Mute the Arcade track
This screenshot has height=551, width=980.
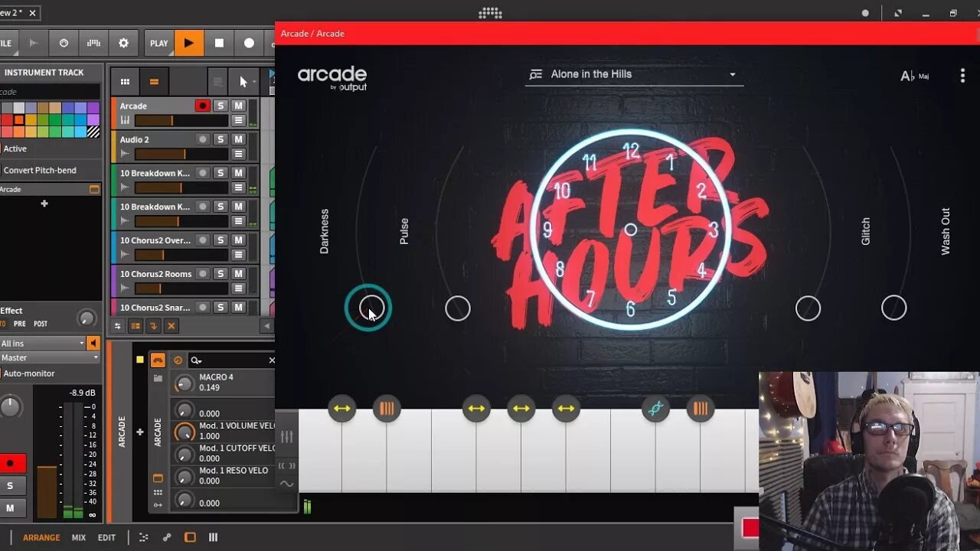pos(238,106)
